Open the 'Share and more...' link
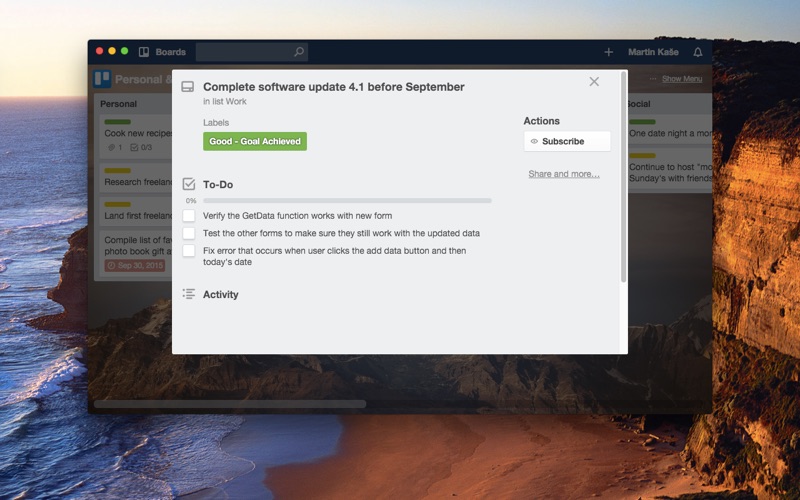 pos(564,174)
